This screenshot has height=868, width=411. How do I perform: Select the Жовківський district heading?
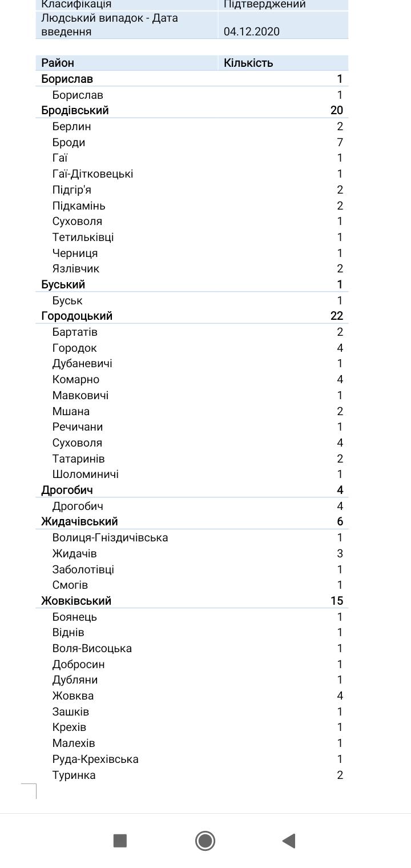click(76, 601)
